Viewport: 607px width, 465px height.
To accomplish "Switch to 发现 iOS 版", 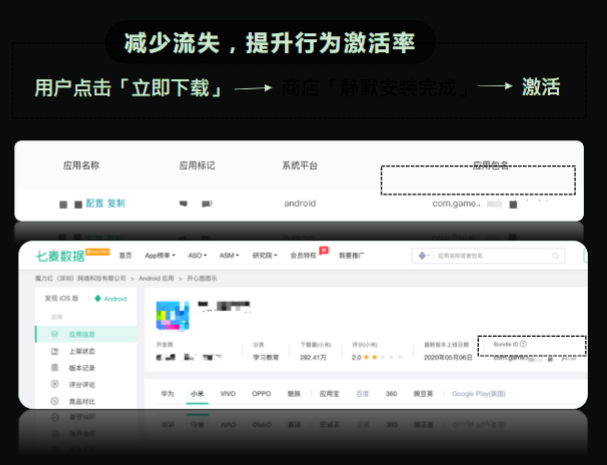I will (61, 298).
